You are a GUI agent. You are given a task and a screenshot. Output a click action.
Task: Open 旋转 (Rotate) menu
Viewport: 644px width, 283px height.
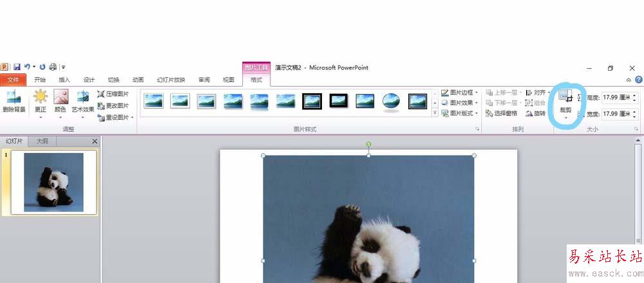click(x=536, y=113)
